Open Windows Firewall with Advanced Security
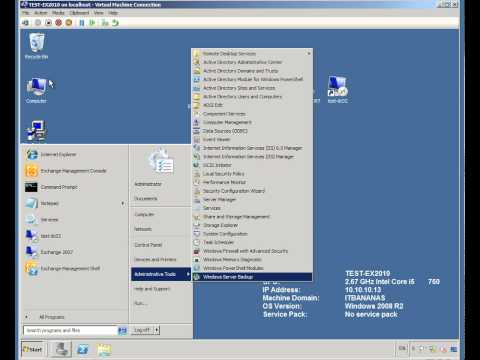 [x=252, y=251]
